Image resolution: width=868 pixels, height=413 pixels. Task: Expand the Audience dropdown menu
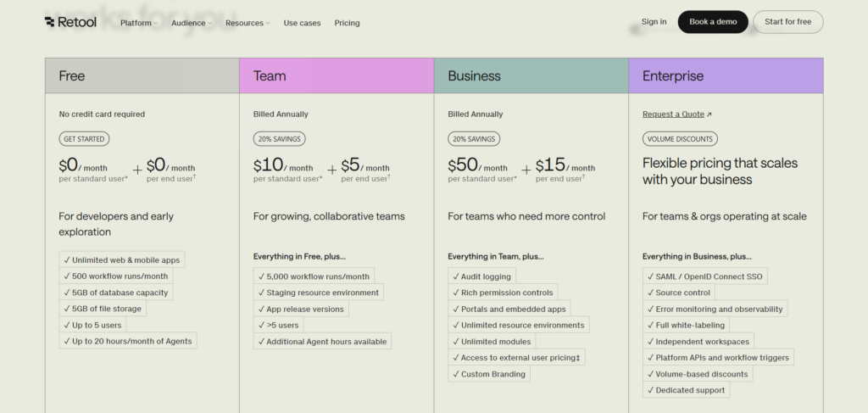(x=192, y=23)
